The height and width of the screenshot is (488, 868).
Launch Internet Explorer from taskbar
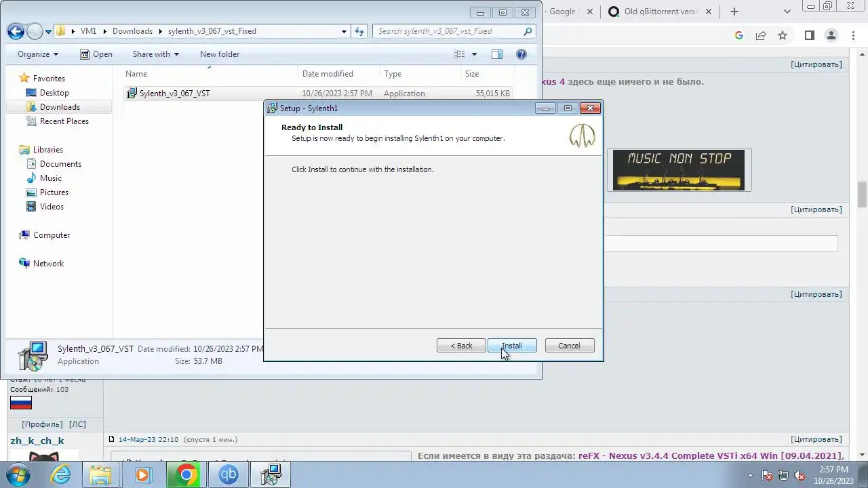(x=61, y=474)
